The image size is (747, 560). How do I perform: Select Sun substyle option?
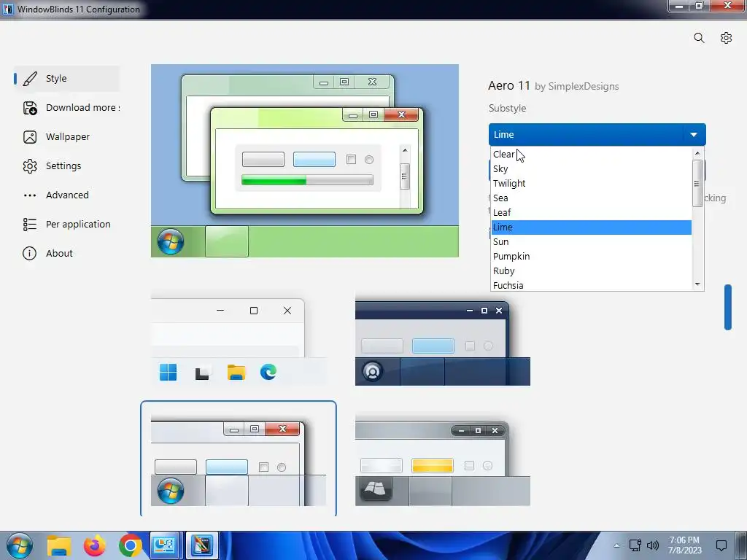(x=591, y=242)
